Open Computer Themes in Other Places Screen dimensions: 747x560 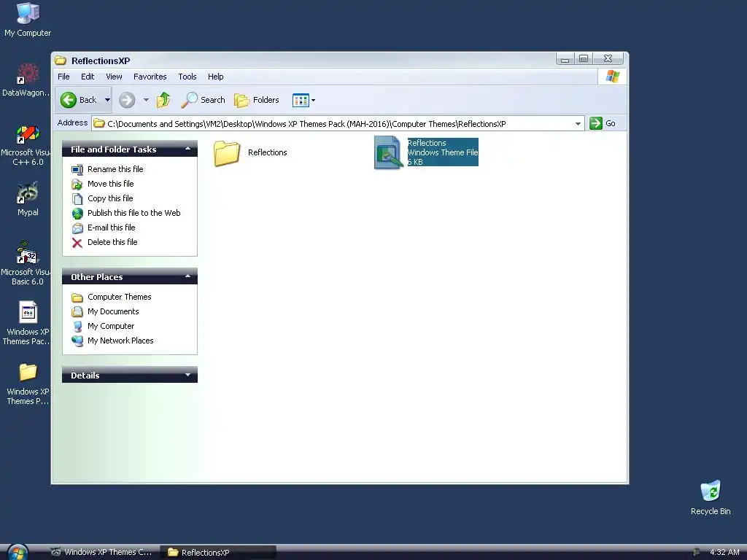pyautogui.click(x=119, y=297)
